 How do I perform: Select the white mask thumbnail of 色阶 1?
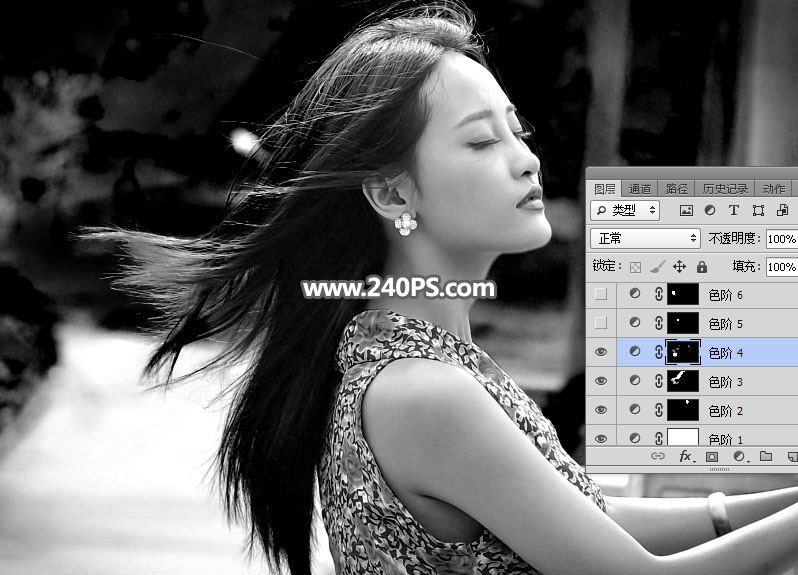(683, 438)
